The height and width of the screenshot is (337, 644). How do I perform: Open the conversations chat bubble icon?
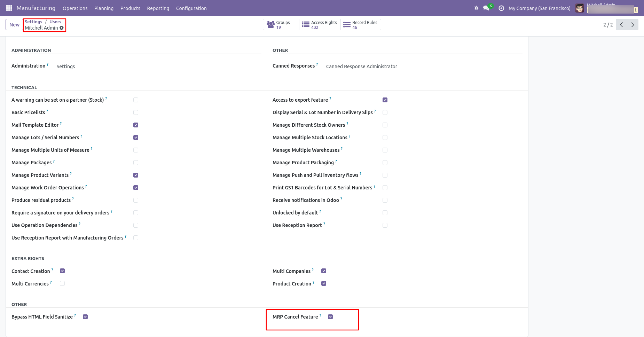click(486, 8)
